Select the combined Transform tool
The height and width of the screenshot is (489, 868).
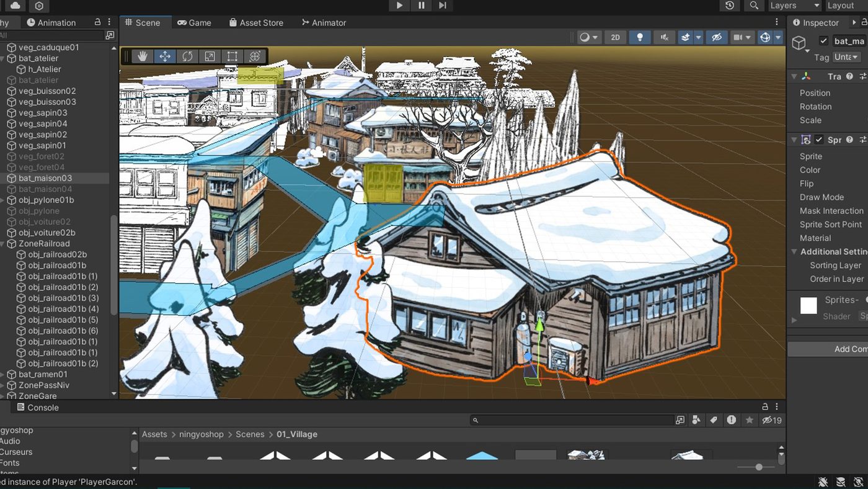coord(254,56)
